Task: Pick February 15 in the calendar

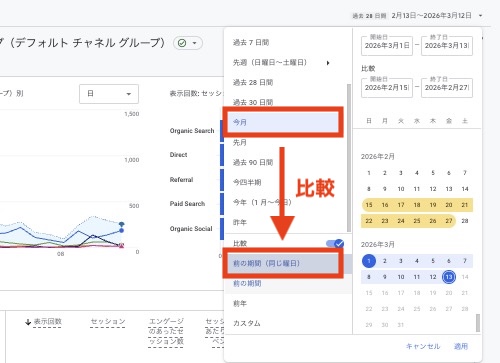Action: [369, 205]
